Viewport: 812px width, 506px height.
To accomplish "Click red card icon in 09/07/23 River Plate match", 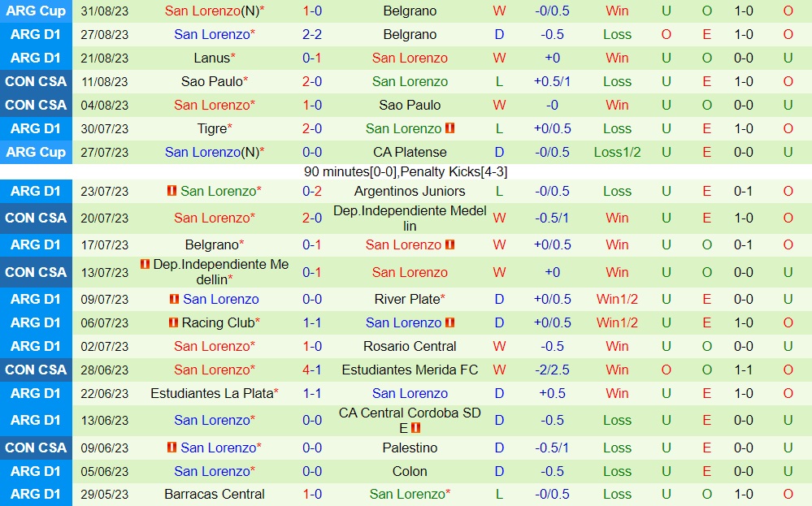I will 174,299.
